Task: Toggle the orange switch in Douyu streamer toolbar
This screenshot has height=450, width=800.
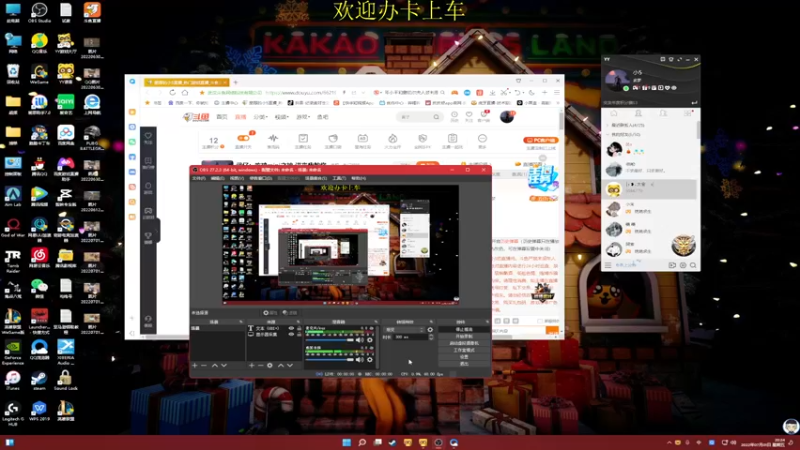Action: [x=243, y=138]
